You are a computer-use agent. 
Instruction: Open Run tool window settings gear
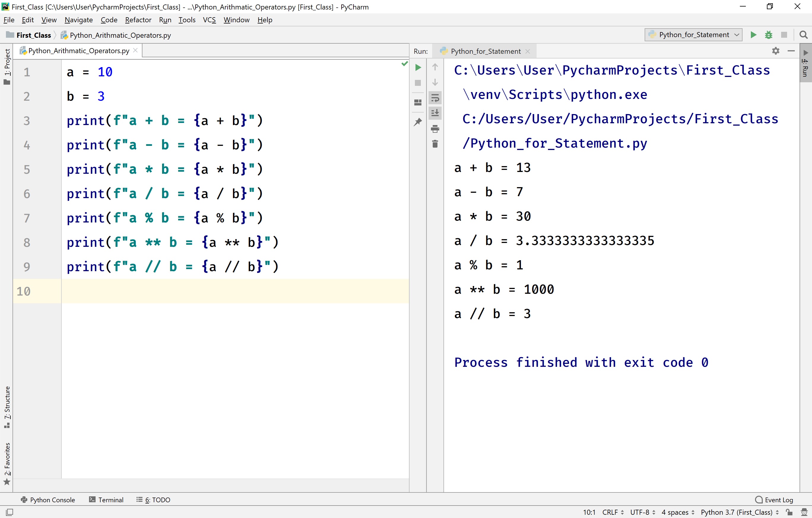pyautogui.click(x=776, y=51)
